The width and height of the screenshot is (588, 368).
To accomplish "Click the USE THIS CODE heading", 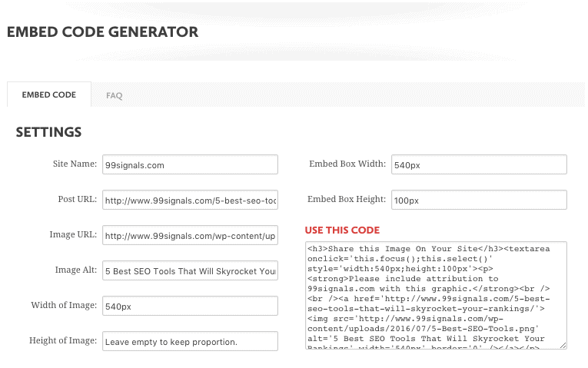I will pos(342,230).
